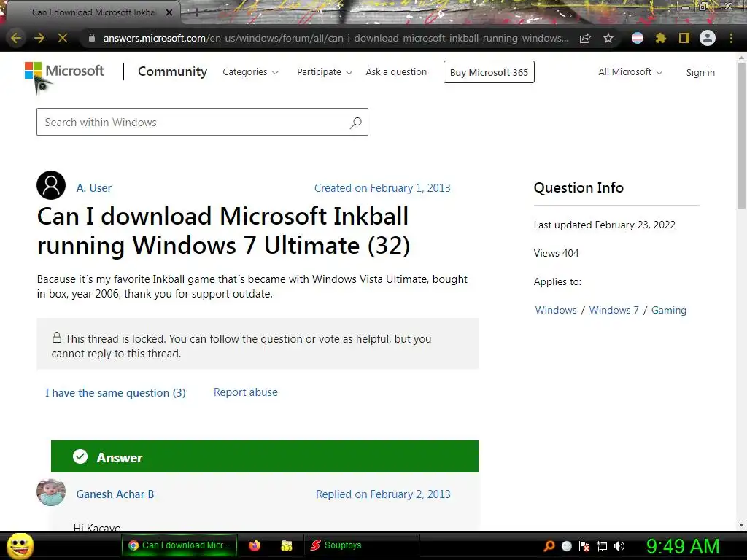This screenshot has height=560, width=747.
Task: Click the Question Info heading
Action: click(x=578, y=187)
